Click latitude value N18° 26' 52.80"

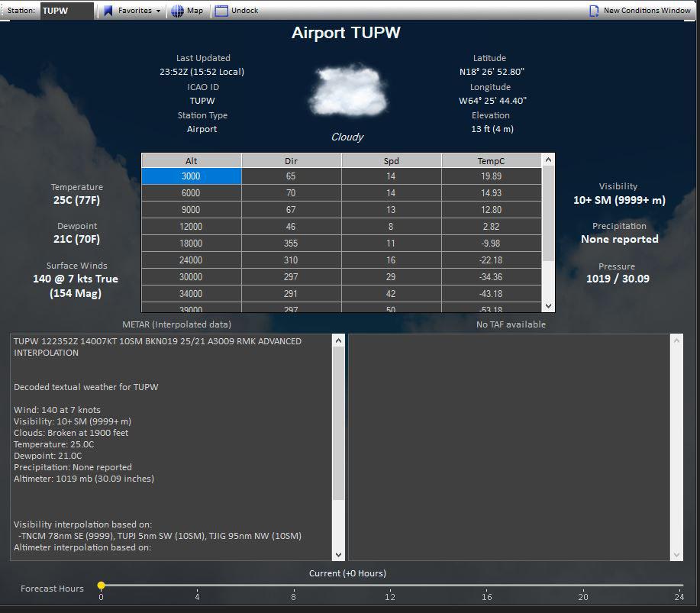492,72
